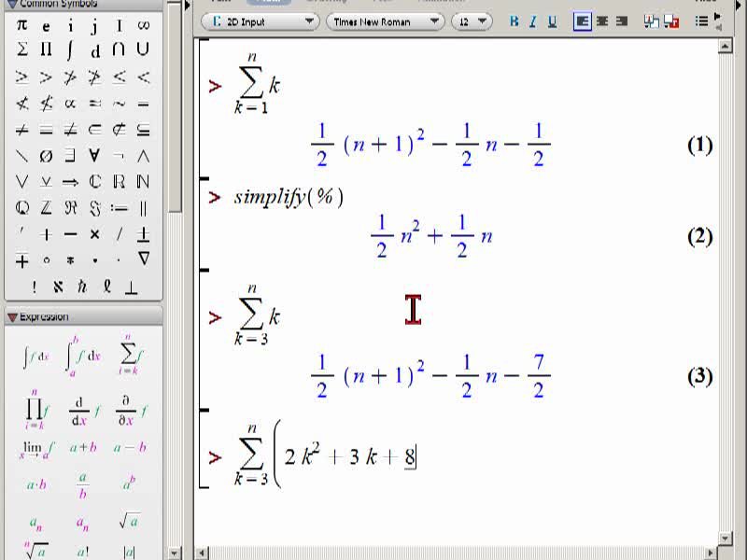The height and width of the screenshot is (560, 747).
Task: Insert the fraction a over b template
Action: (x=83, y=485)
